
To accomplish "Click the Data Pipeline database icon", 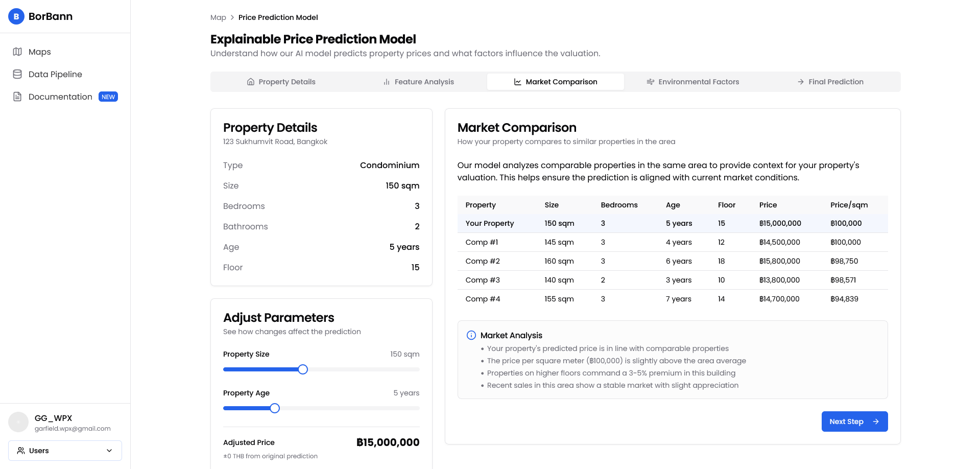I will tap(17, 74).
